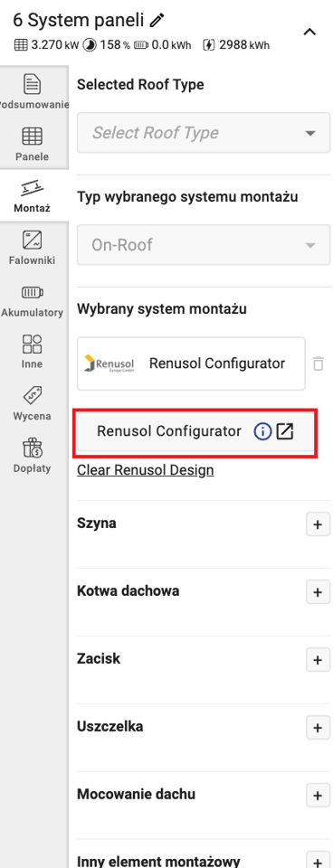The height and width of the screenshot is (868, 333).
Task: Add a Kotwa dachowa roof anchor
Action: [x=318, y=591]
